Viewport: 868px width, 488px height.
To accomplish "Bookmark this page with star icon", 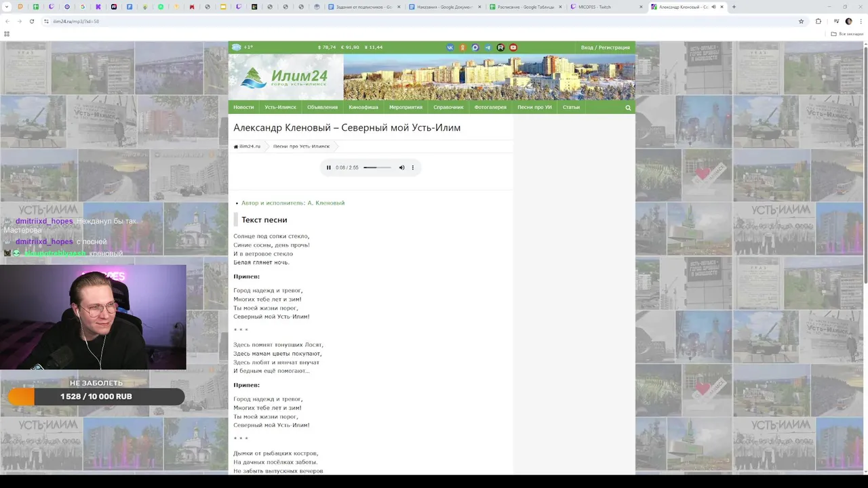I will pos(801,21).
